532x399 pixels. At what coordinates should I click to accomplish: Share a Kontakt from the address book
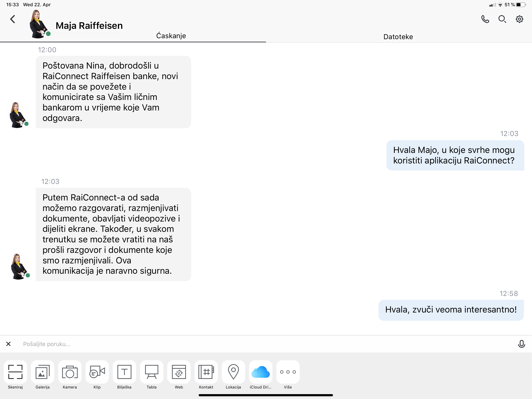click(206, 372)
